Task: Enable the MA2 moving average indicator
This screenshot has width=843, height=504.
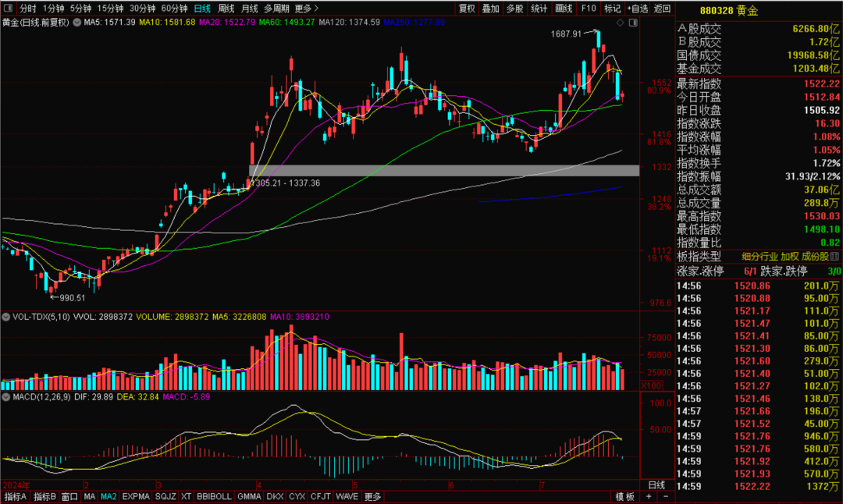Action: point(108,497)
